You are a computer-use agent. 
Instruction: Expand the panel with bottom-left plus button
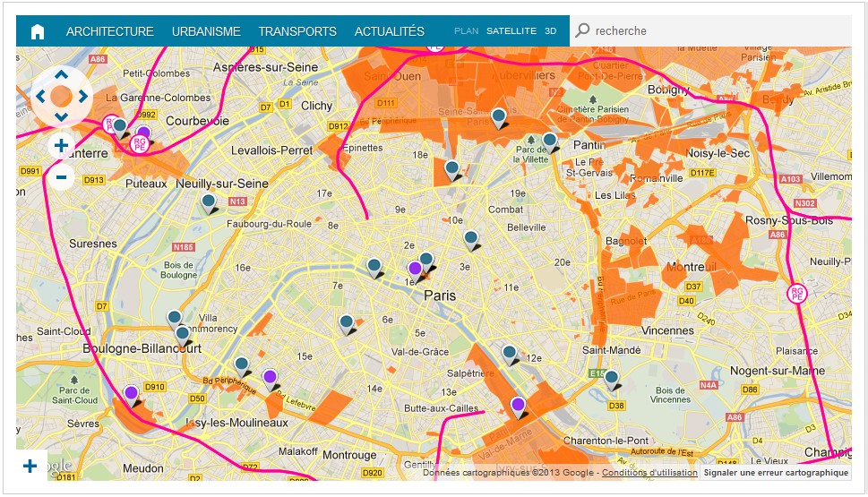30,466
